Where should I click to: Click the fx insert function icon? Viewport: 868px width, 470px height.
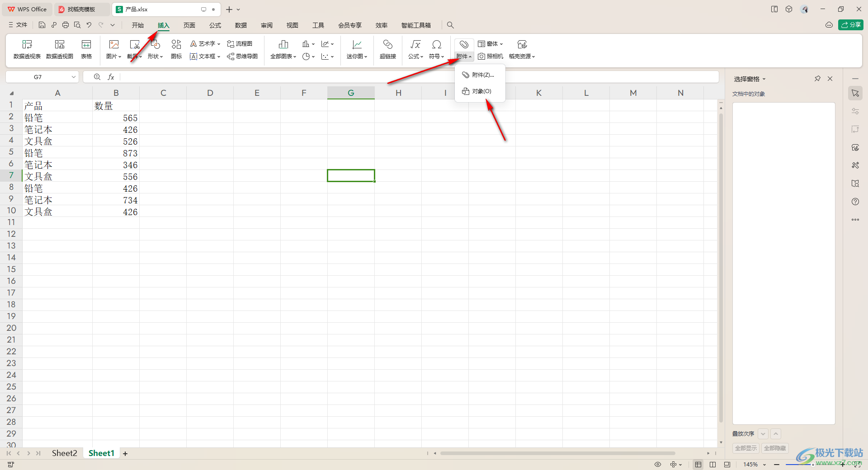click(x=111, y=77)
